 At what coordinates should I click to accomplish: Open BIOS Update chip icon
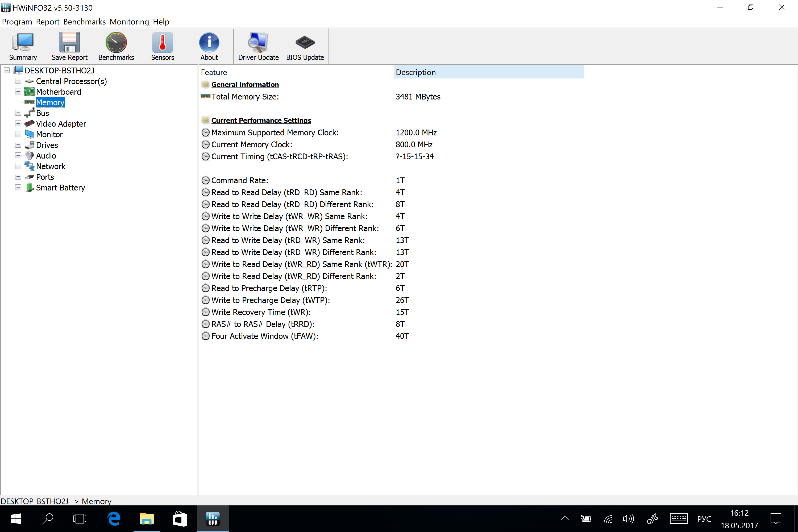(x=305, y=46)
